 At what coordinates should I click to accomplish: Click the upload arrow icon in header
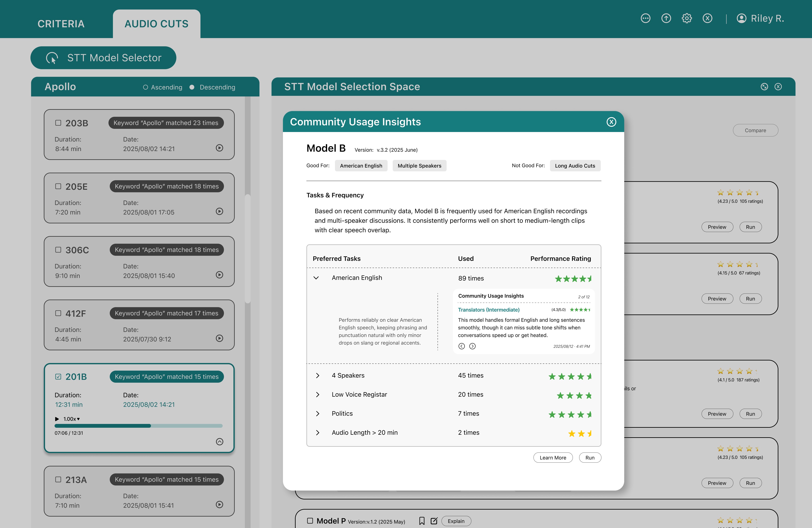pos(666,18)
